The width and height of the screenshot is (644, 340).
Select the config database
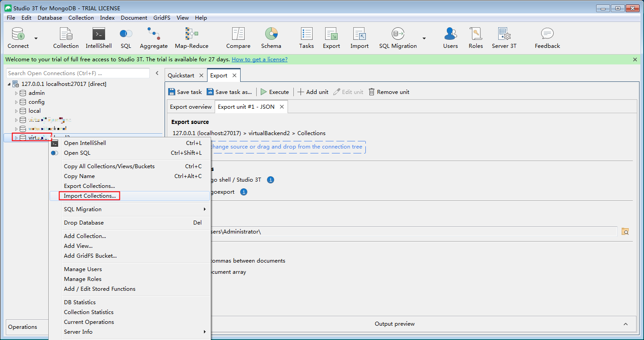pos(37,102)
